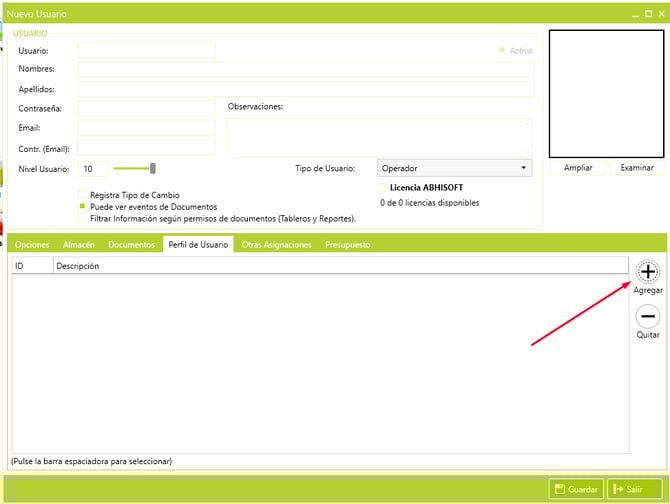Click the Quitar minus icon
Image resolution: width=670 pixels, height=504 pixels.
click(648, 316)
